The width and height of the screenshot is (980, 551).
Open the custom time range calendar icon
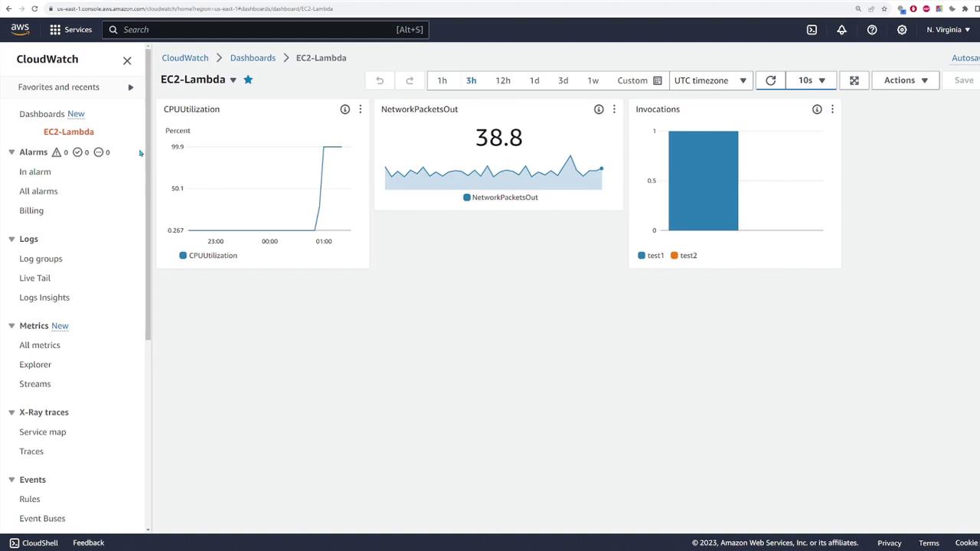(657, 80)
